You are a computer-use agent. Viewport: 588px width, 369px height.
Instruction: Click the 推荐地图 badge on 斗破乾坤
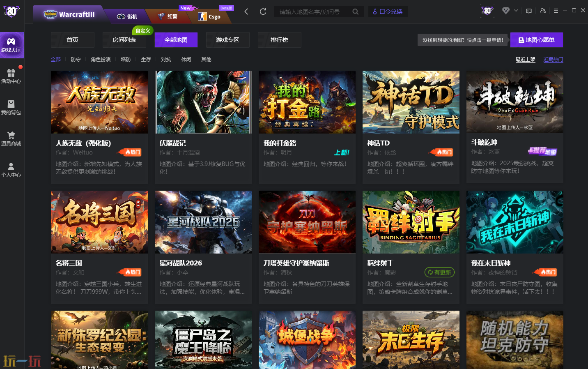point(542,151)
